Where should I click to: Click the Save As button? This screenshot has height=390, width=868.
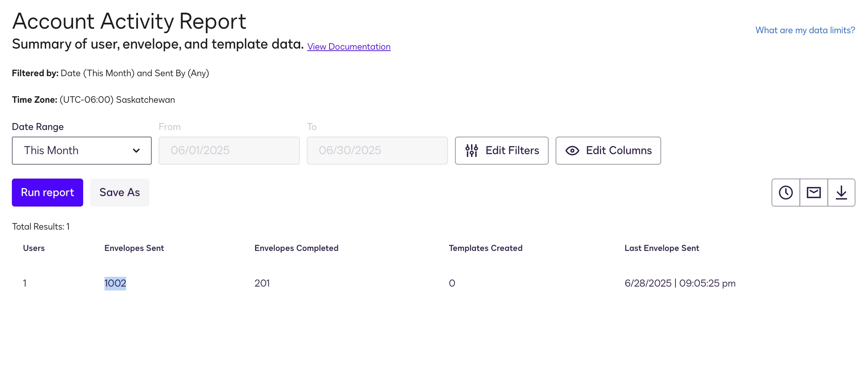pos(120,193)
